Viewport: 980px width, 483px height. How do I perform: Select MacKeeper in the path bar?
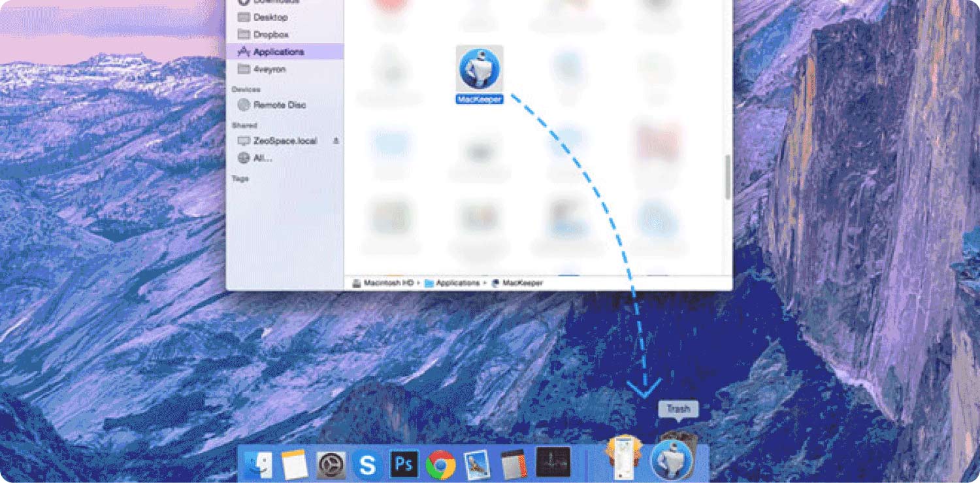point(516,283)
